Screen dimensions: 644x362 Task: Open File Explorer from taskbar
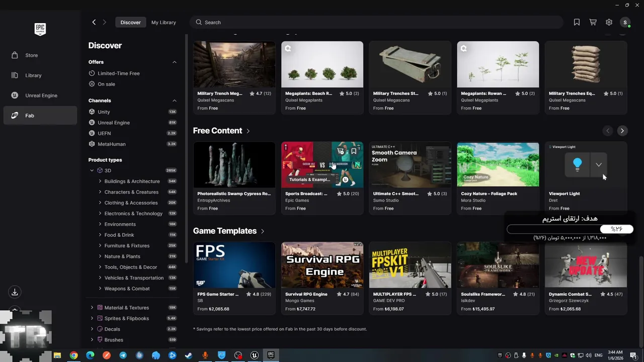(57, 355)
